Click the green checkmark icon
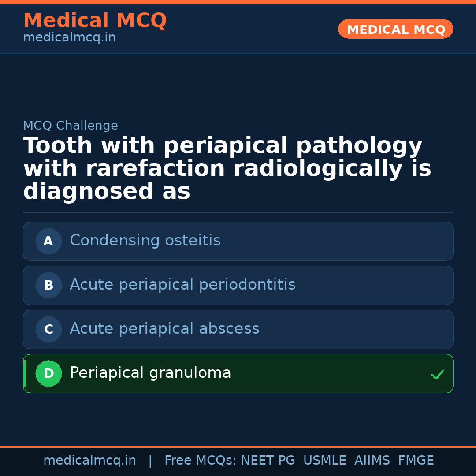Screen dimensions: 476x476 point(437,375)
